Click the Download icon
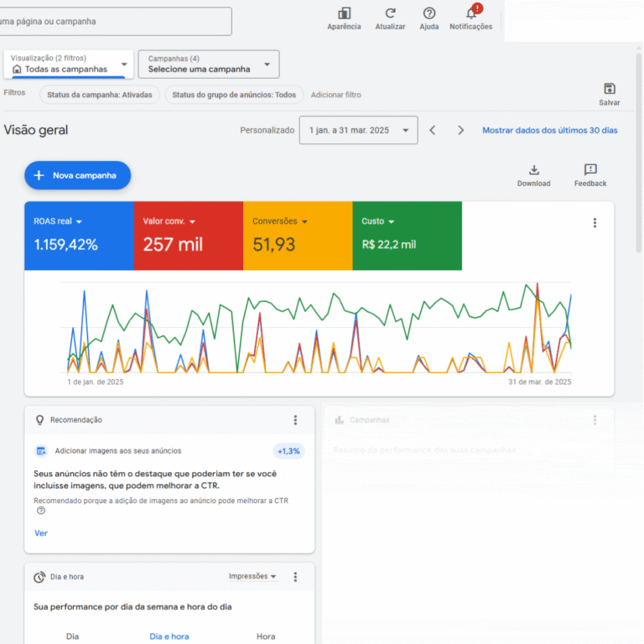The height and width of the screenshot is (644, 644). [534, 169]
